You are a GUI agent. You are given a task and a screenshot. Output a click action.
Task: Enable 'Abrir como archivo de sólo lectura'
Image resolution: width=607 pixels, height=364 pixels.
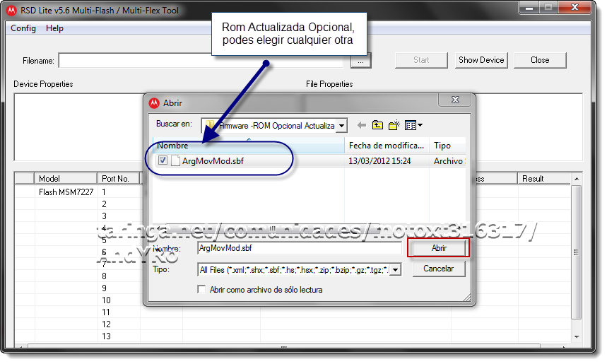[x=201, y=289]
